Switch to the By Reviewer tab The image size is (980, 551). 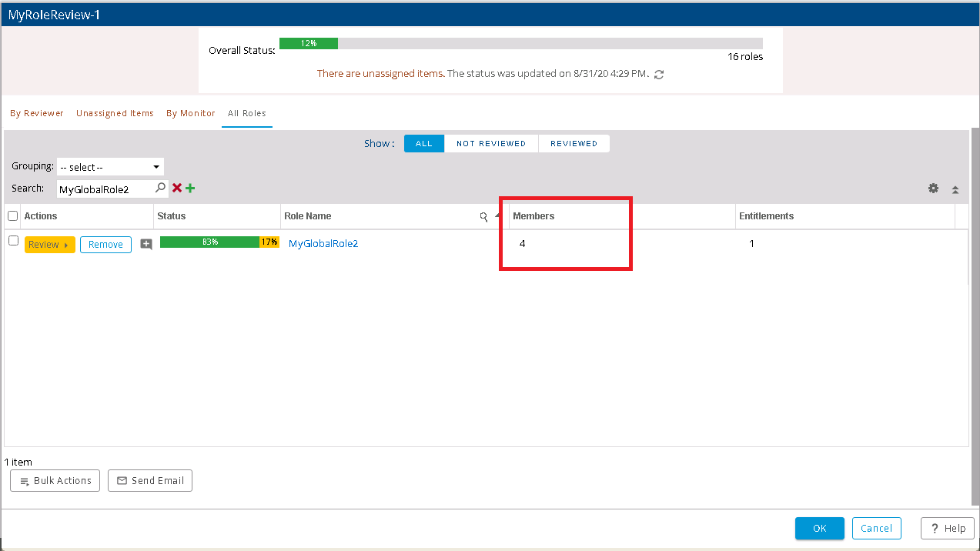tap(37, 113)
